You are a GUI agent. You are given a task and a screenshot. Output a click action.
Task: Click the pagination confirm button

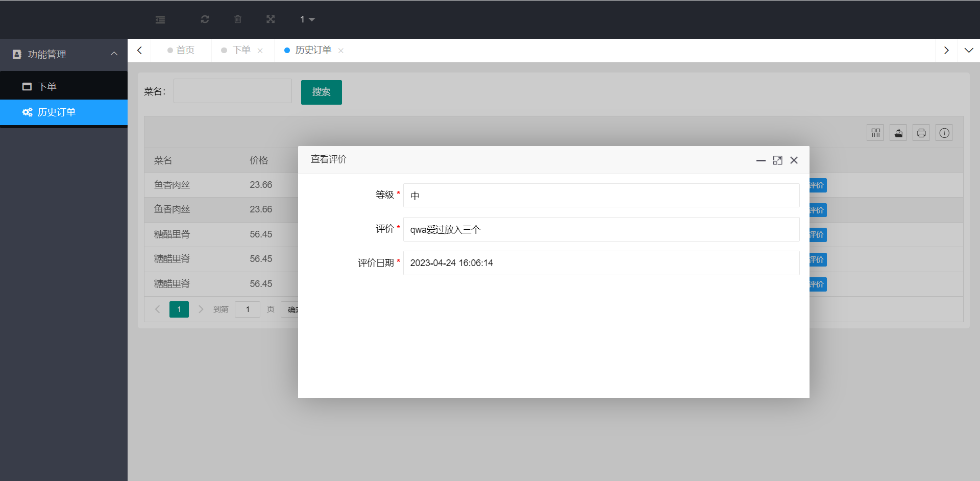(290, 309)
